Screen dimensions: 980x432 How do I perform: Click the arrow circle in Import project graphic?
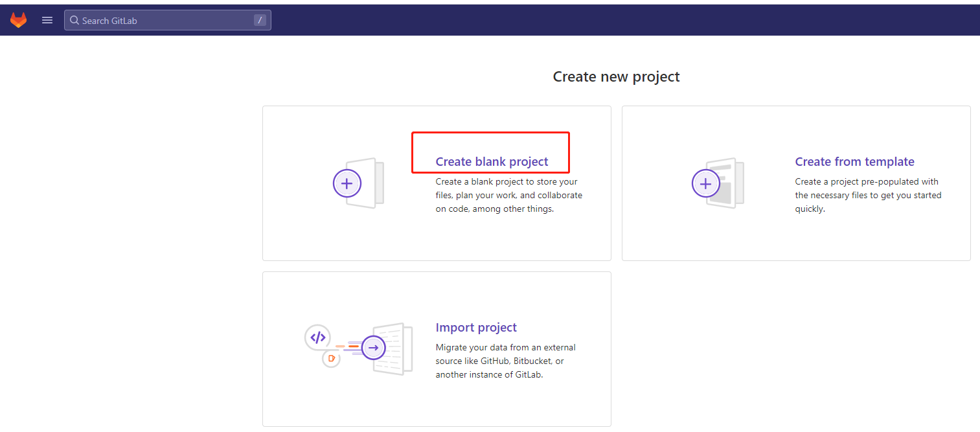(x=374, y=348)
